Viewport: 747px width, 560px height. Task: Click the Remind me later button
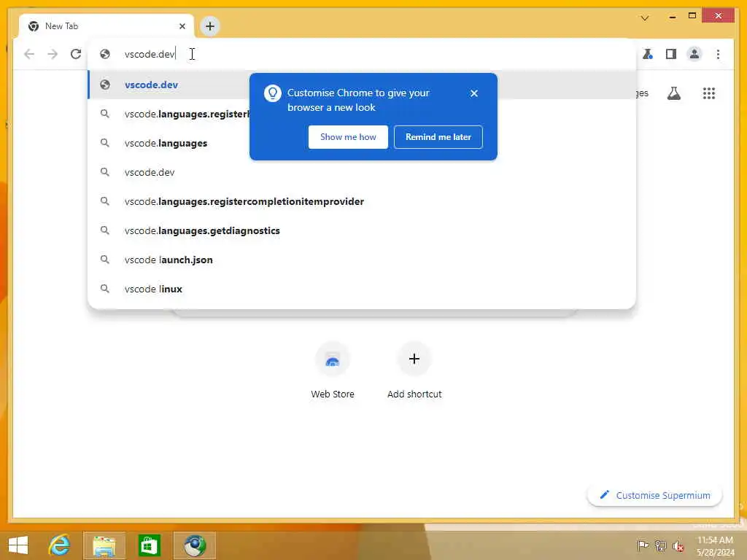coord(438,137)
